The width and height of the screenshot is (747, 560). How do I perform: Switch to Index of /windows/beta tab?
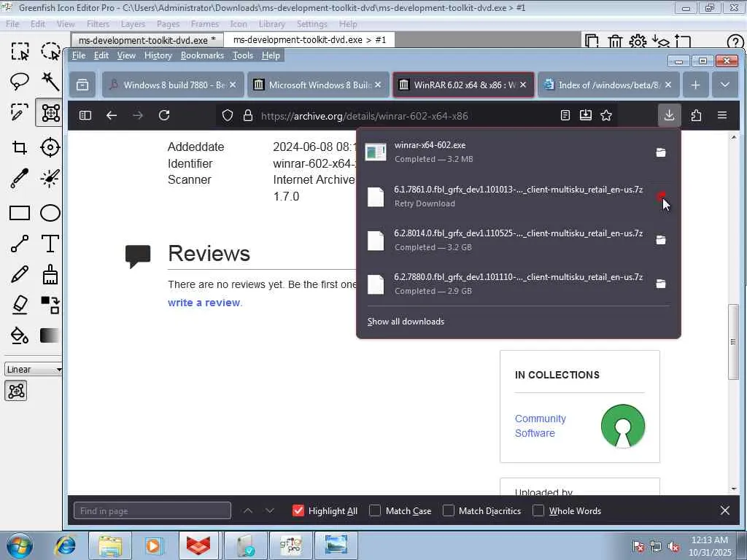608,85
